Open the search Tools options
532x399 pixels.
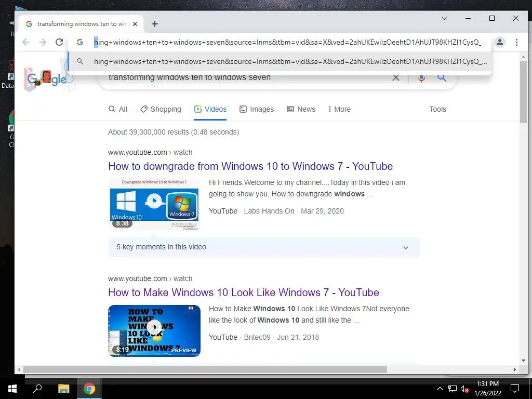pyautogui.click(x=437, y=109)
